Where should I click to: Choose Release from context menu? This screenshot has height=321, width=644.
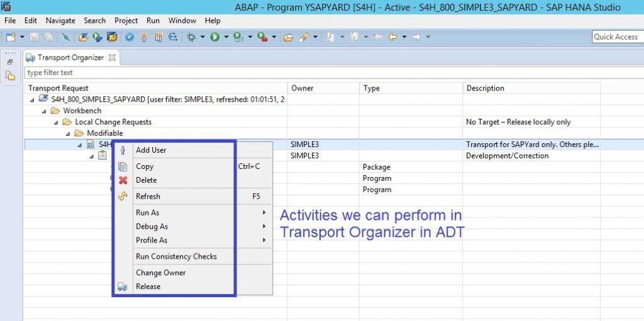pos(192,286)
